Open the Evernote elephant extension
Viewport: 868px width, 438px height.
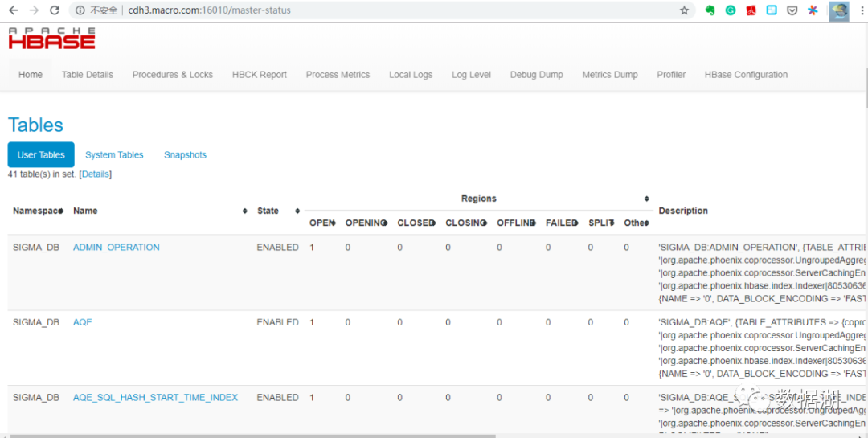click(x=710, y=10)
